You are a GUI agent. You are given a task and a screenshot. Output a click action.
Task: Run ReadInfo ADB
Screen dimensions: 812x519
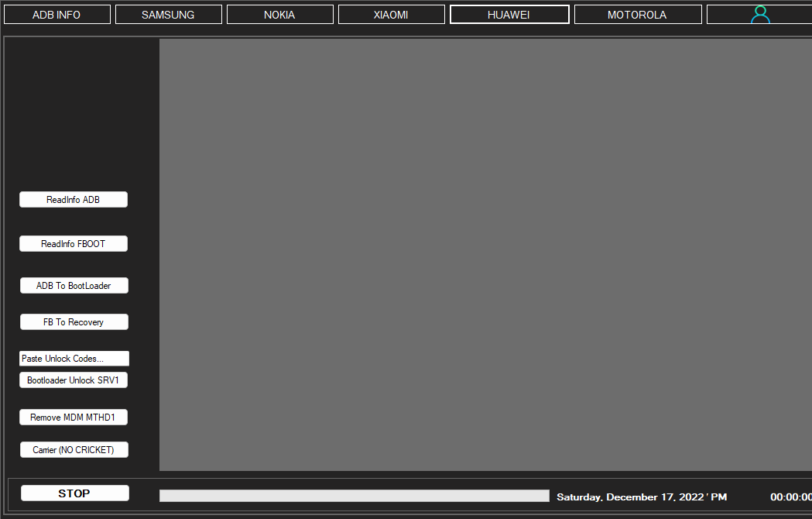[73, 199]
